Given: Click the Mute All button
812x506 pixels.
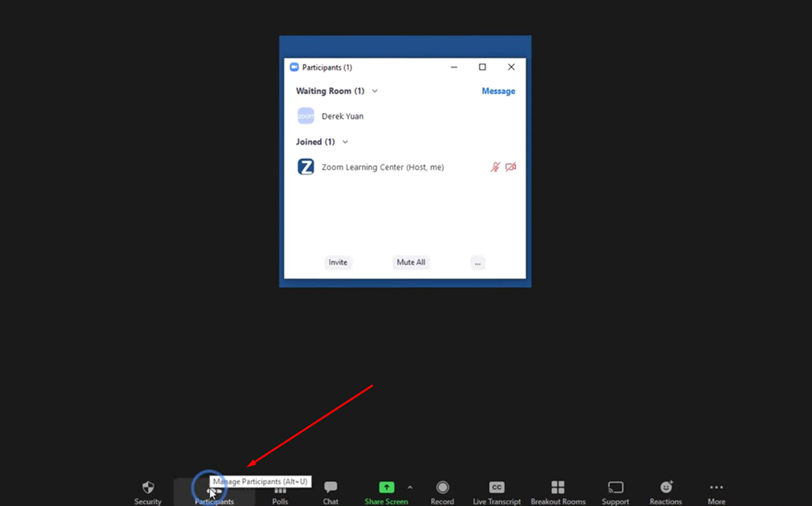Looking at the screenshot, I should tap(411, 263).
